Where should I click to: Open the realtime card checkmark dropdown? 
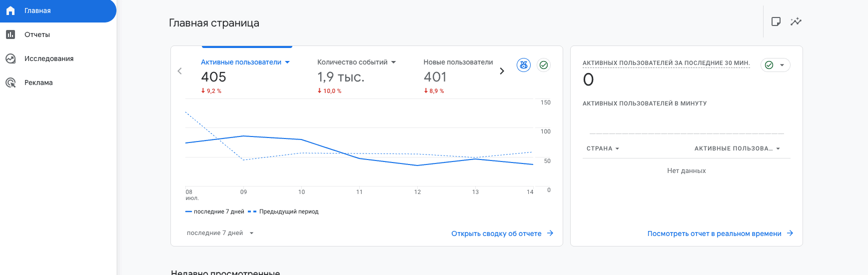(x=775, y=65)
